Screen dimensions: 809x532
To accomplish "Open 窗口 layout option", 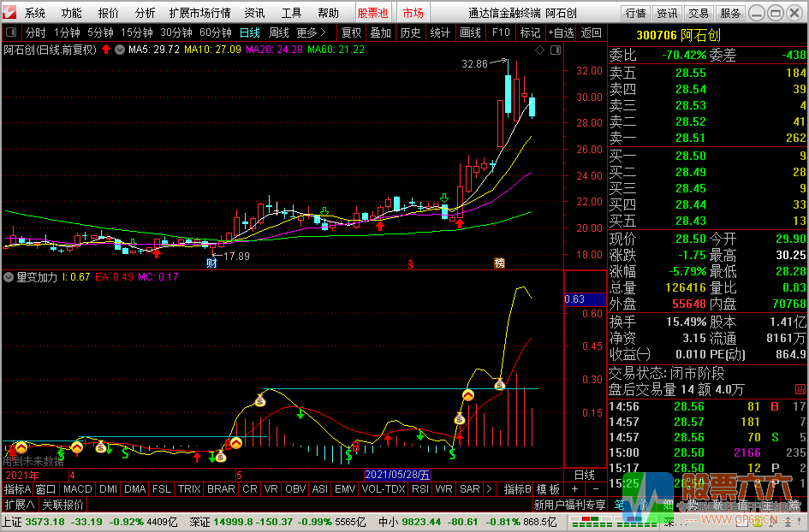I will [45, 489].
